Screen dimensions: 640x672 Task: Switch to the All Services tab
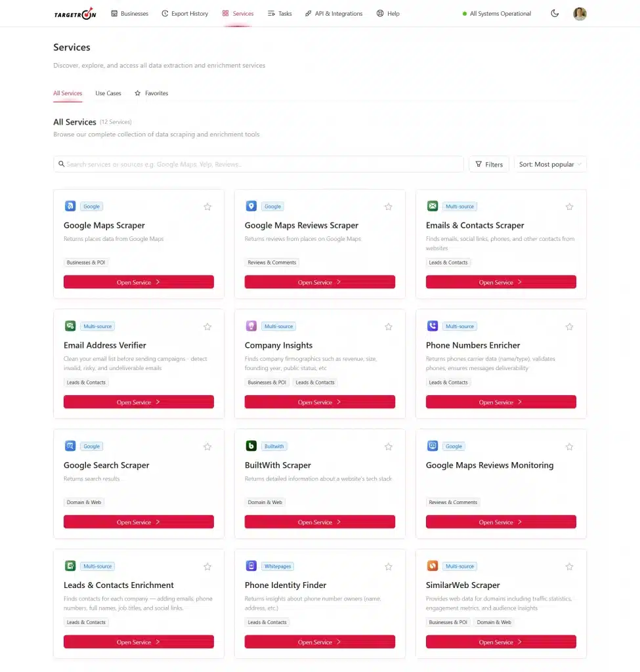tap(68, 93)
